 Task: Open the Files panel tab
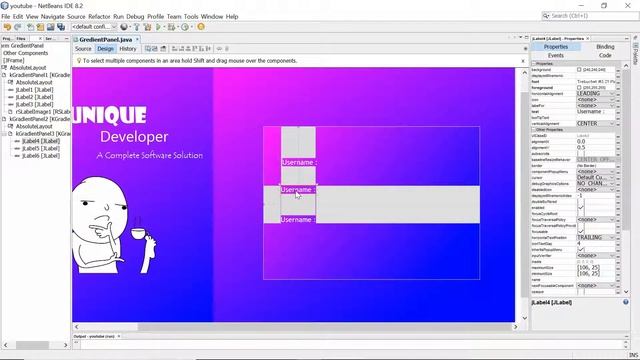pos(21,38)
